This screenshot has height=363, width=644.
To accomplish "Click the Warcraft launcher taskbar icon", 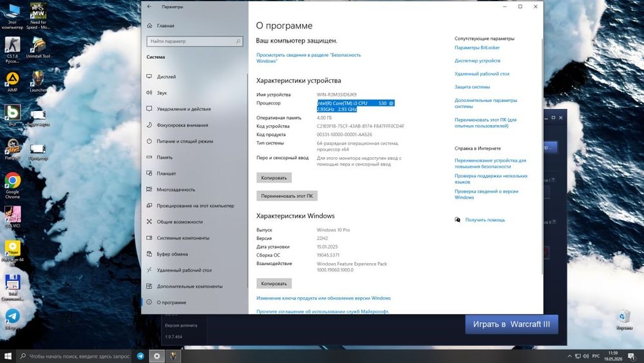I will [173, 356].
